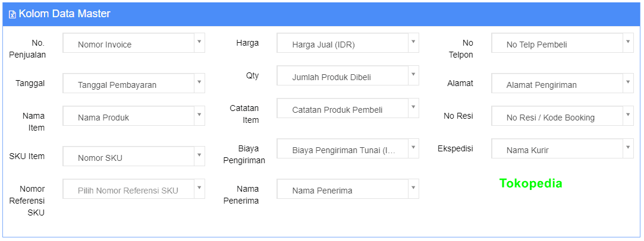Expand the Alamat Pengiriman dropdown arrow

628,82
